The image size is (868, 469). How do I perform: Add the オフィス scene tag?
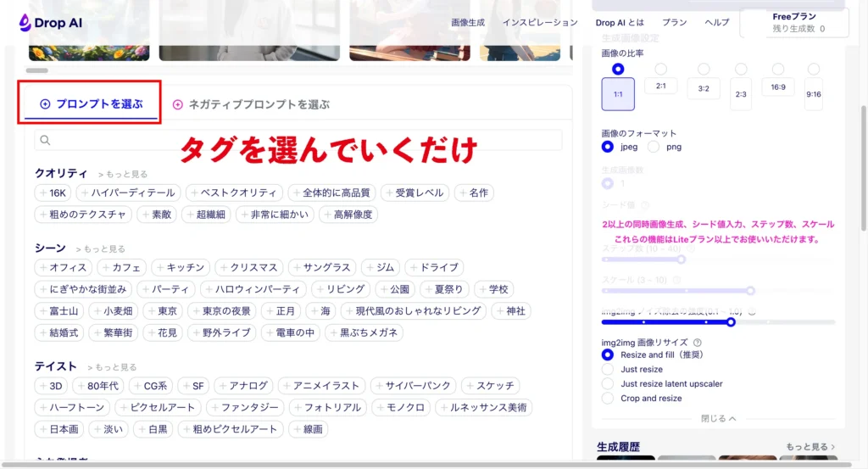[x=63, y=267]
